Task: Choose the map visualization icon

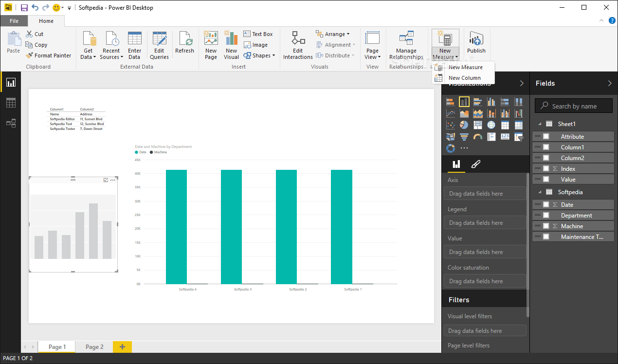Action: [x=491, y=125]
